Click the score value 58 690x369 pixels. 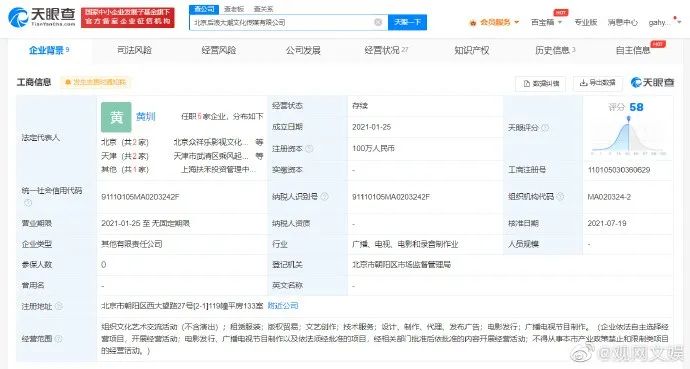[x=636, y=107]
